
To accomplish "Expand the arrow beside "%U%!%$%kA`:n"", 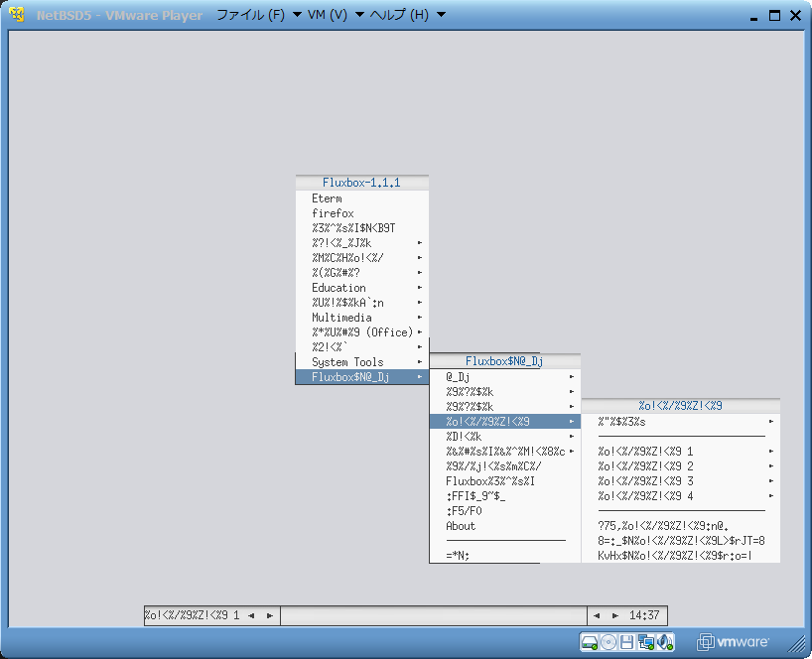I will (x=420, y=303).
